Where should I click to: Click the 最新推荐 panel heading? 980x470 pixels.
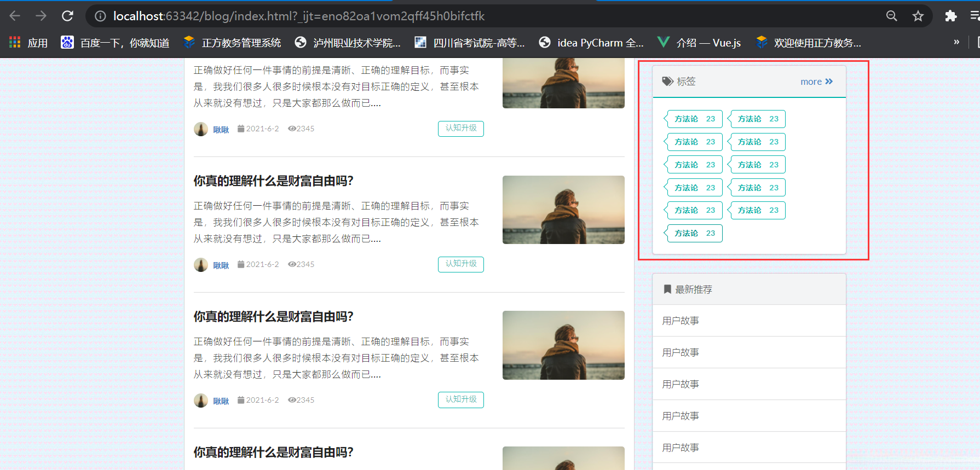(x=688, y=289)
